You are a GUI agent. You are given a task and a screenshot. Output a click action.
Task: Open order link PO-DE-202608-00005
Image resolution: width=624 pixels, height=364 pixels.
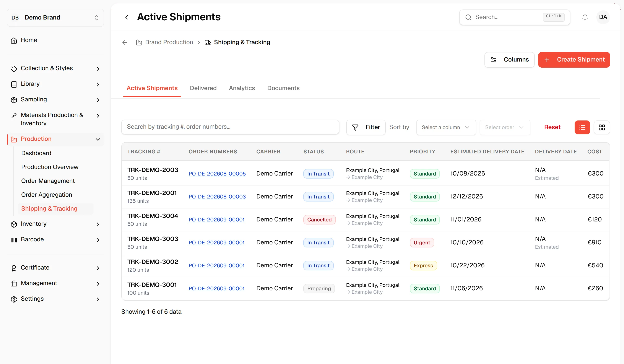click(x=217, y=174)
